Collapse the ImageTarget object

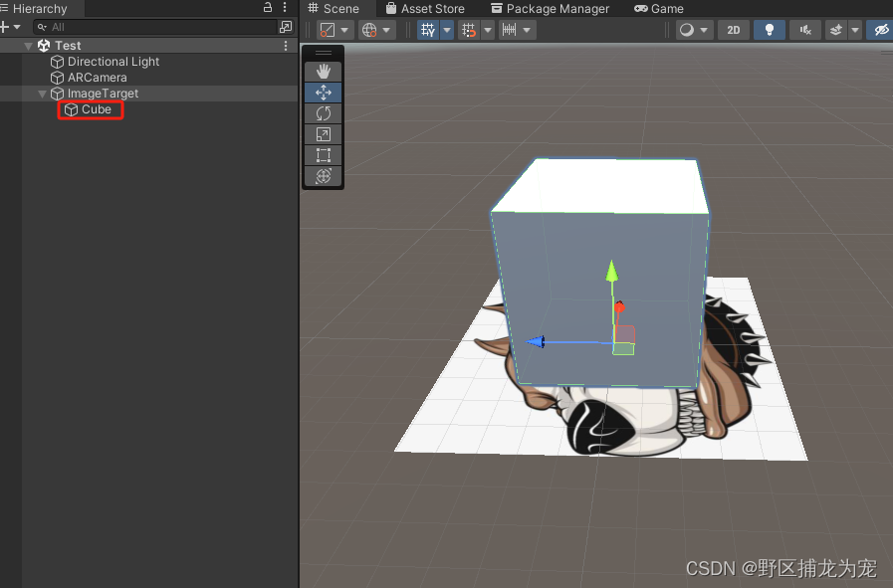[x=42, y=94]
